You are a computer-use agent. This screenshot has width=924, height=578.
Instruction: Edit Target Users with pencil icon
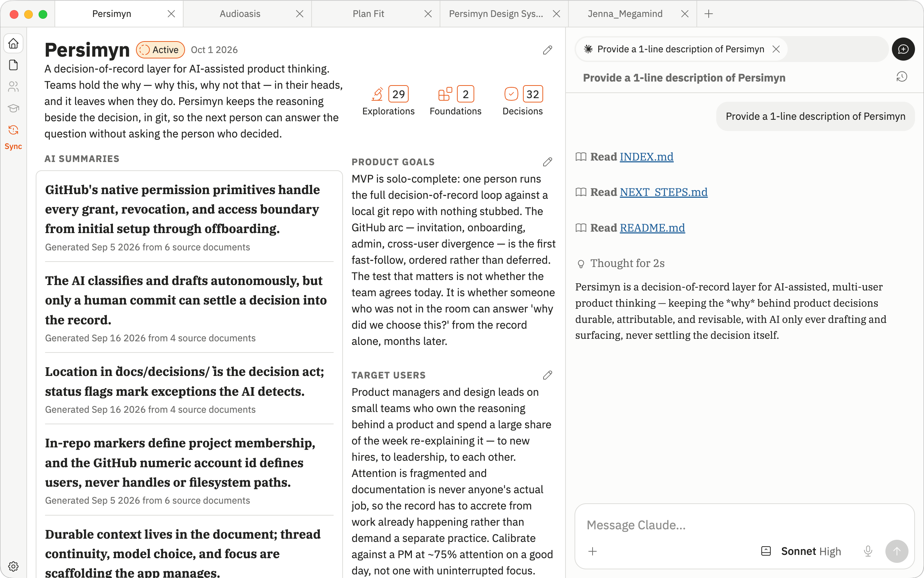click(x=547, y=375)
